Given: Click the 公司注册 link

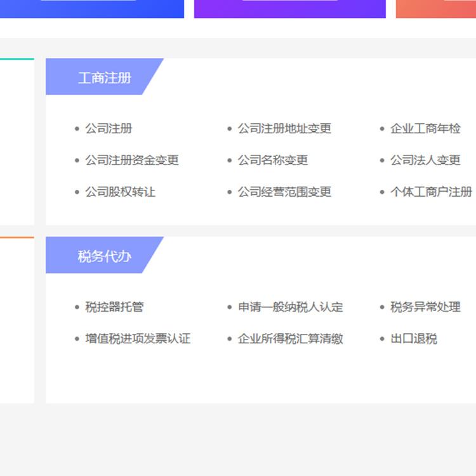Looking at the screenshot, I should click(109, 129).
